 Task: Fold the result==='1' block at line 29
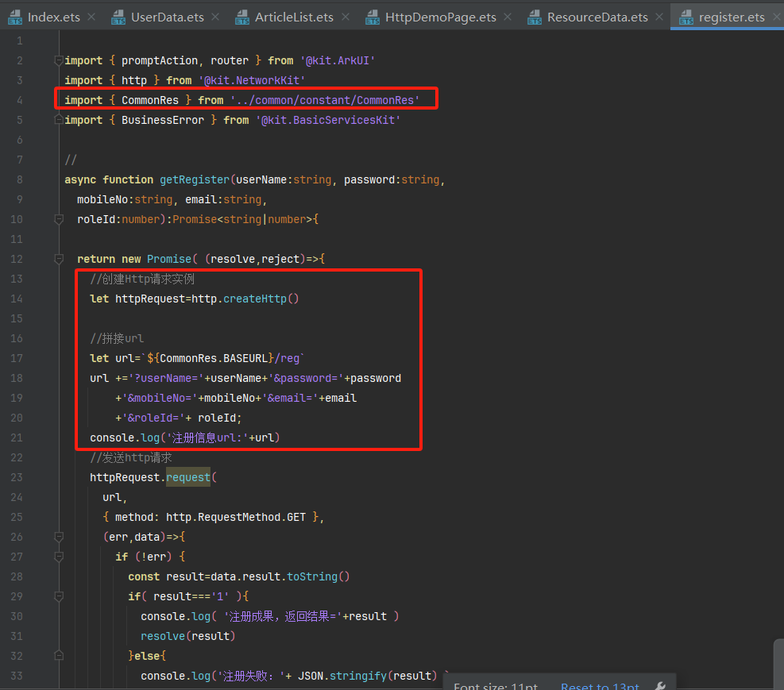(59, 596)
